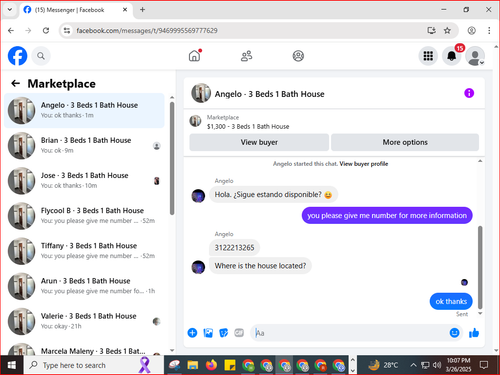Screen dimensions: 500x375
Task: Click the 'ok thanks' sent message bubble
Action: [451, 301]
